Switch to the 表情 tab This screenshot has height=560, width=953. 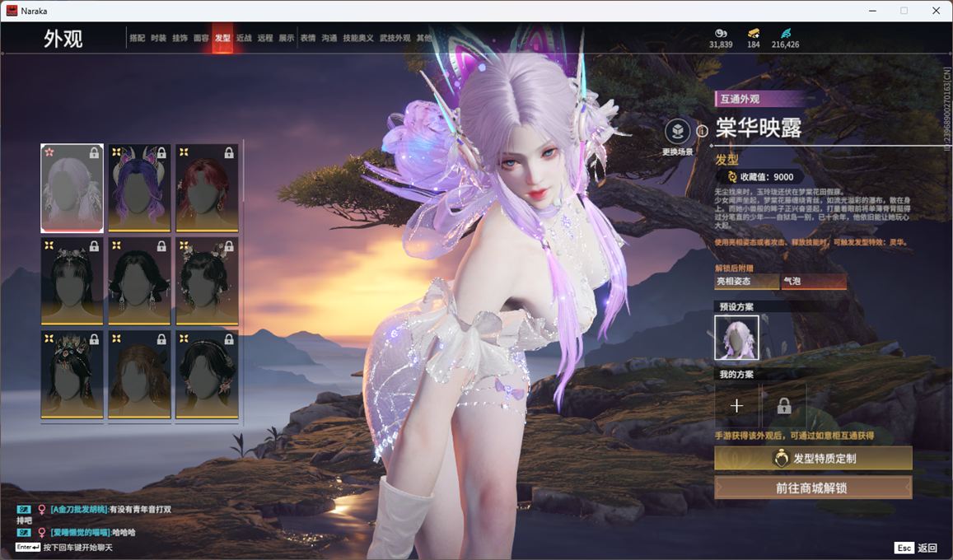(x=308, y=38)
